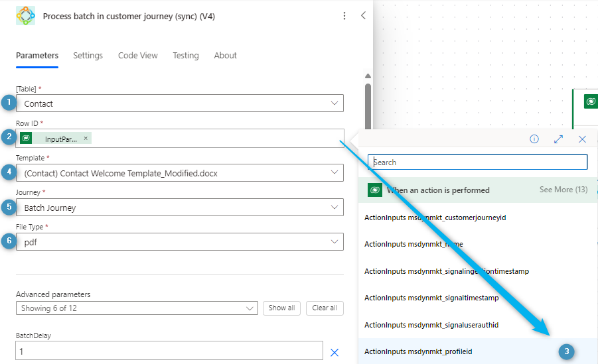Click the dynamic content Search box

click(477, 162)
